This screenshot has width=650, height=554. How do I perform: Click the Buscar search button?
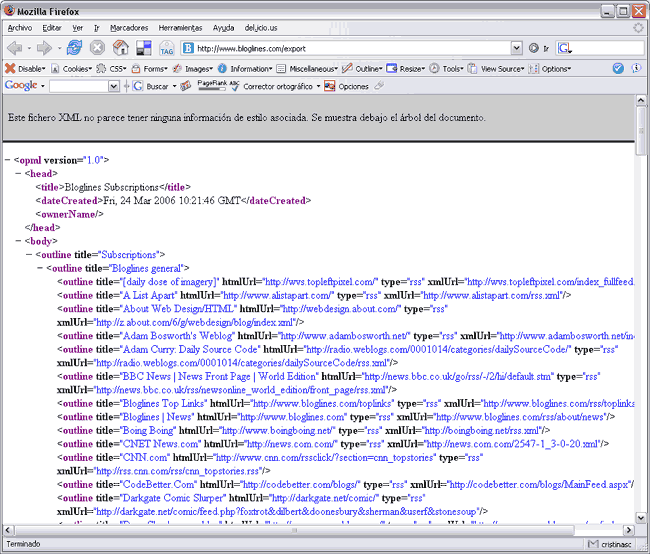[x=151, y=86]
